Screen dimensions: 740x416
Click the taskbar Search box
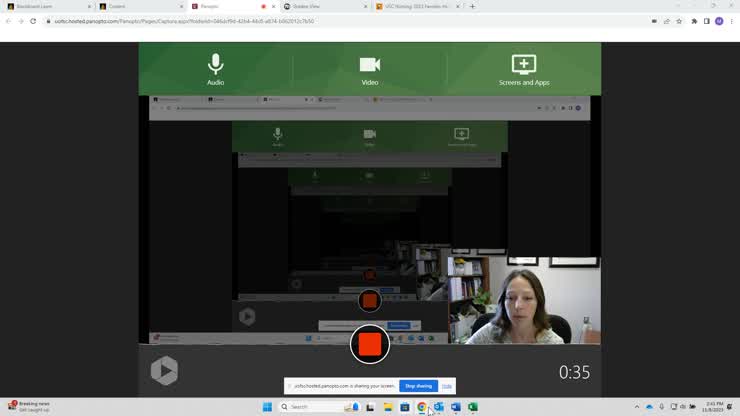(x=320, y=407)
